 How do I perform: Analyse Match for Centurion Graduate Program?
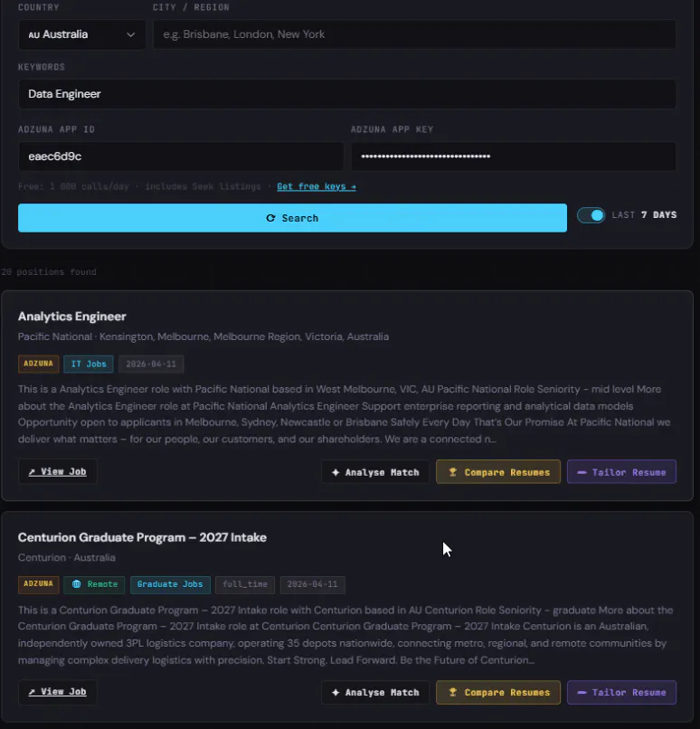[375, 692]
